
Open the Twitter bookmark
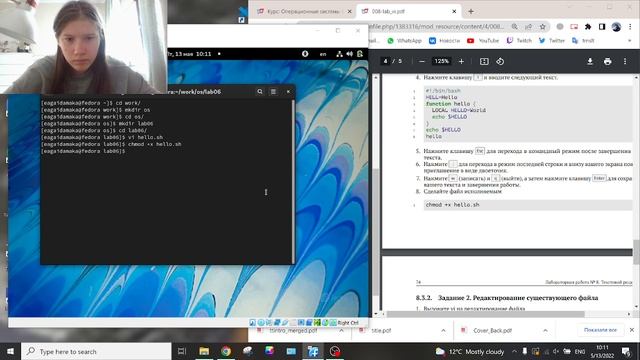(552, 40)
